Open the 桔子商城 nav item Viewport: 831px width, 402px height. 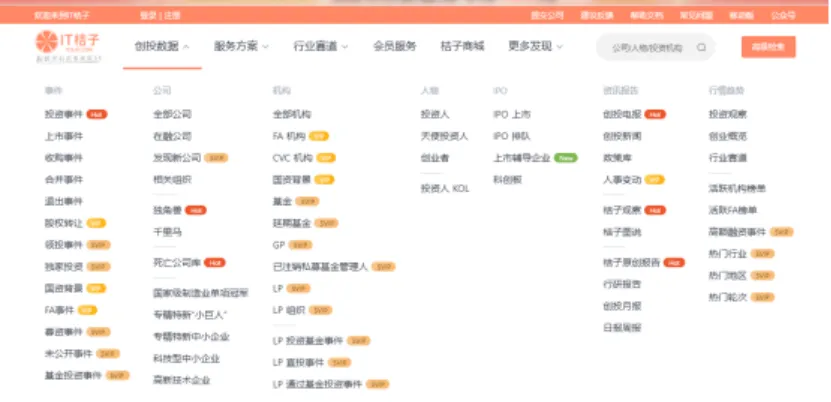click(x=462, y=47)
